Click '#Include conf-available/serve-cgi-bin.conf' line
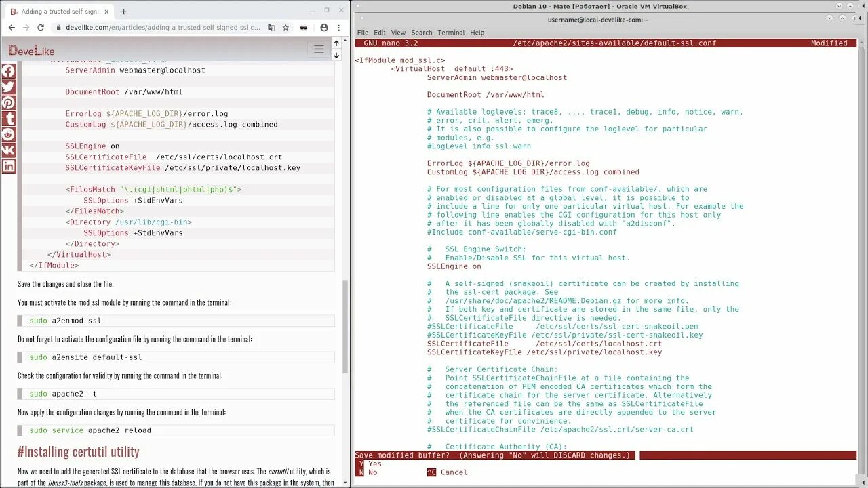 tap(521, 232)
